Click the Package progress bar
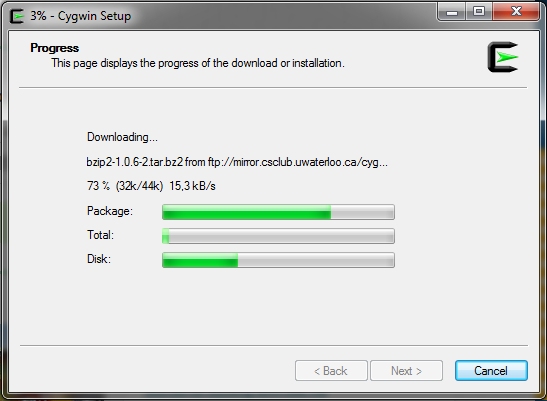This screenshot has width=547, height=401. (278, 212)
